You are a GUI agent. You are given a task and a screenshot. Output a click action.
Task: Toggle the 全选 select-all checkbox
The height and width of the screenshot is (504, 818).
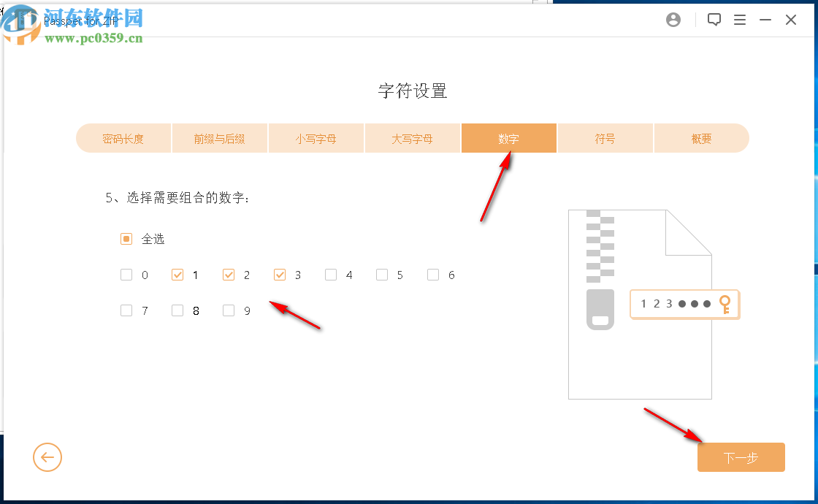(x=126, y=239)
